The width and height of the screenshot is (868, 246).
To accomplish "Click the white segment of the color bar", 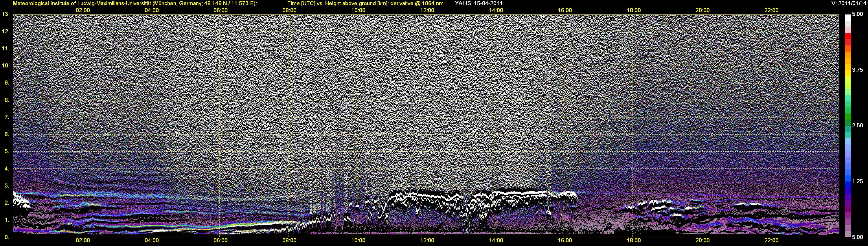I will pos(848,18).
